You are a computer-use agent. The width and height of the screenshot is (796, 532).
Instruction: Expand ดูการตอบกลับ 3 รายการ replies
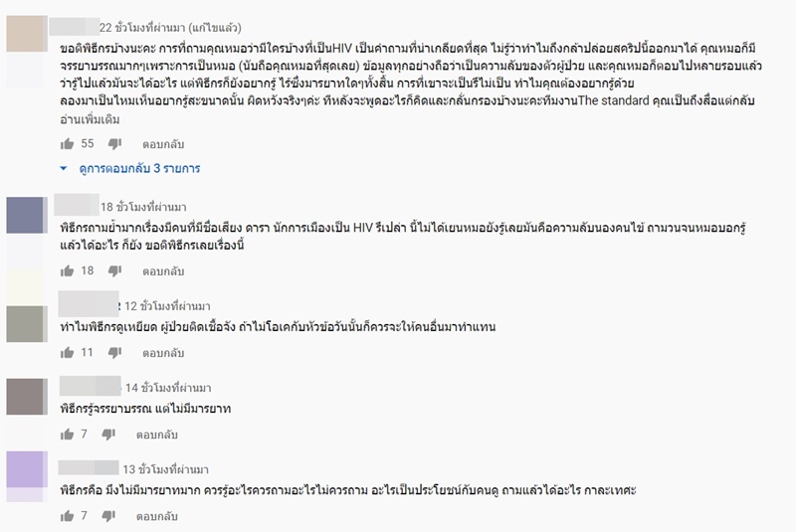pos(129,169)
